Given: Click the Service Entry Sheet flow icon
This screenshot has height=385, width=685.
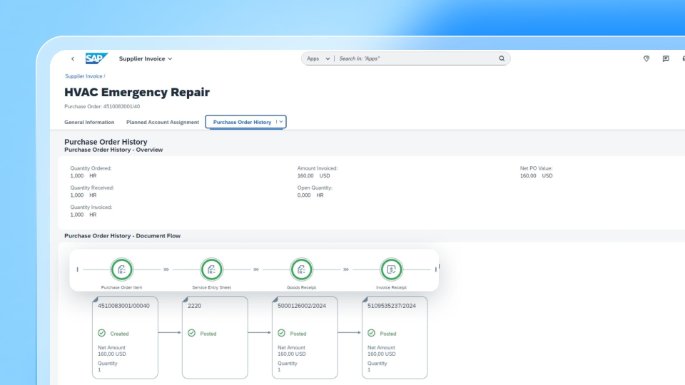Looking at the screenshot, I should 211,269.
